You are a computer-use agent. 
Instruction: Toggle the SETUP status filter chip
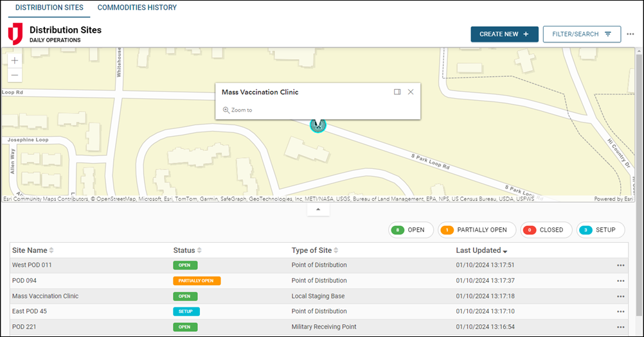pos(600,230)
